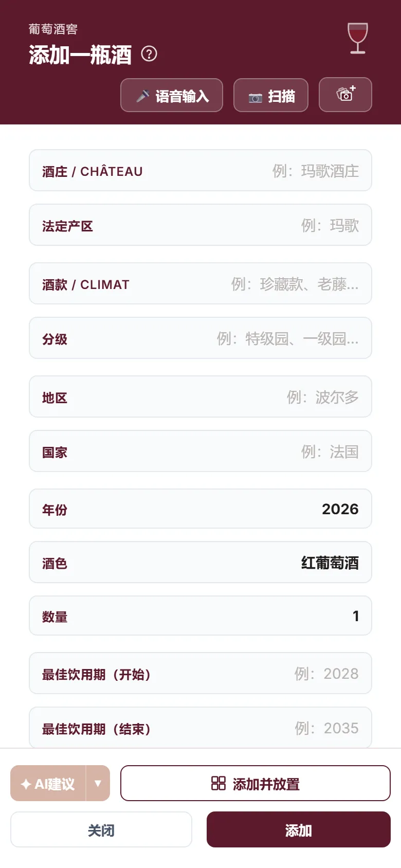Screen dimensions: 401x868
Task: Start voice input with 语音输入 button
Action: pyautogui.click(x=172, y=95)
